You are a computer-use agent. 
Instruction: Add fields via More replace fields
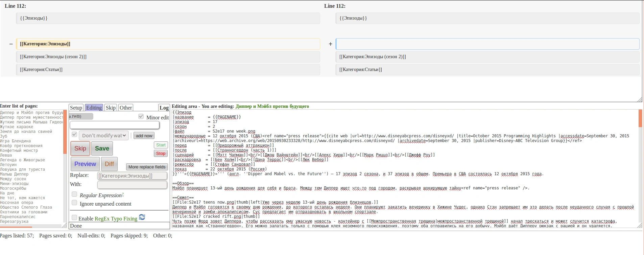pyautogui.click(x=147, y=167)
